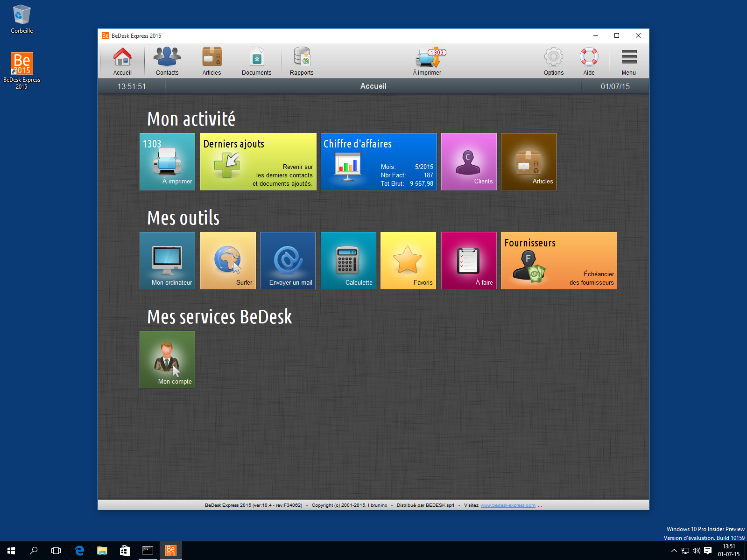Click the 1303 badge on toolbar printer
Viewport: 747px width, 560px height.
[437, 52]
